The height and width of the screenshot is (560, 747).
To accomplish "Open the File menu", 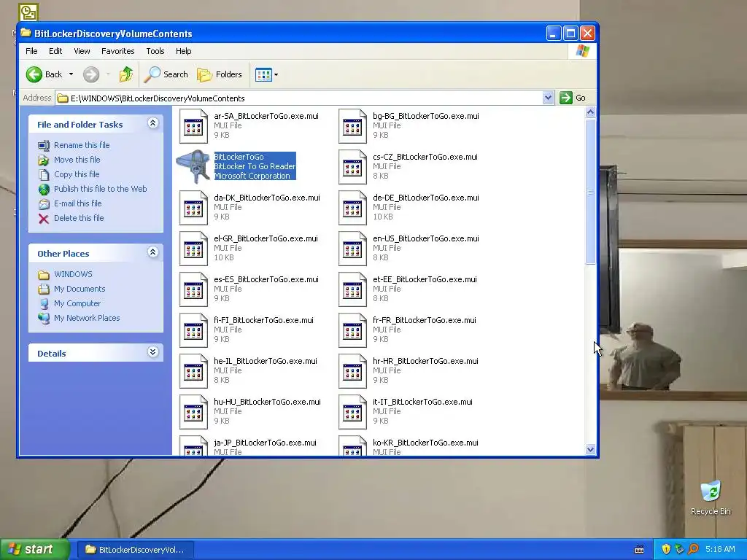I will pos(31,51).
